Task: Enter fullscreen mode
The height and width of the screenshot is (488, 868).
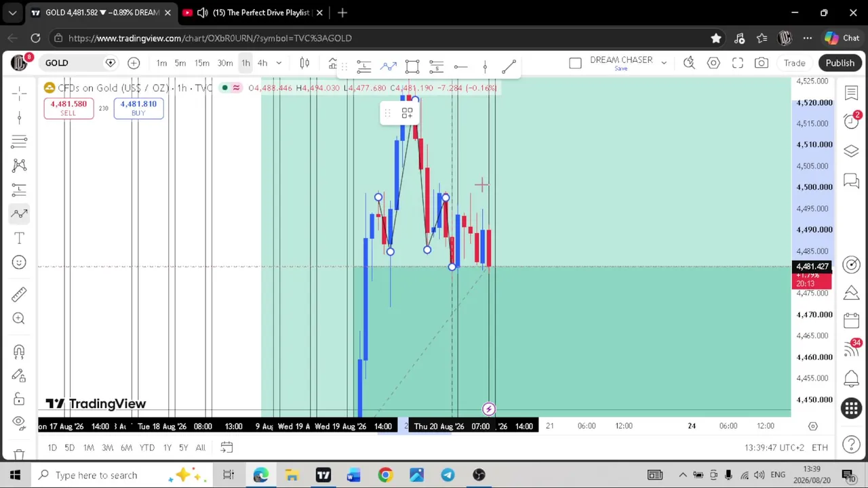Action: [x=738, y=63]
